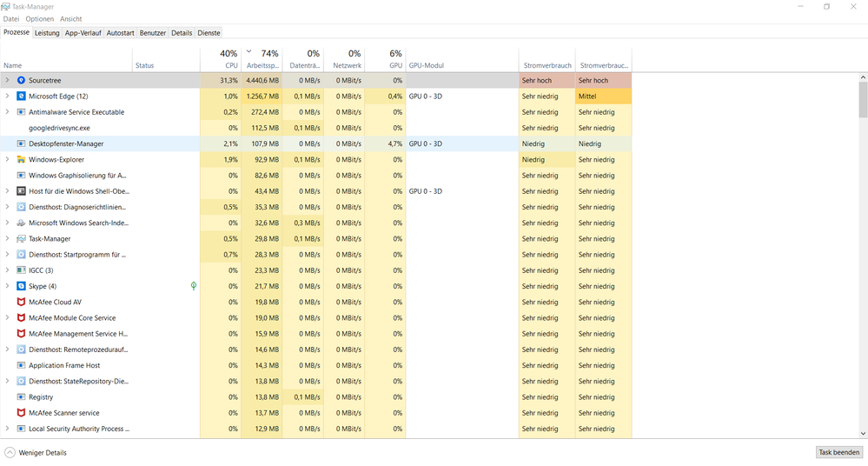Click the Local Security Authority Process icon

[21, 429]
